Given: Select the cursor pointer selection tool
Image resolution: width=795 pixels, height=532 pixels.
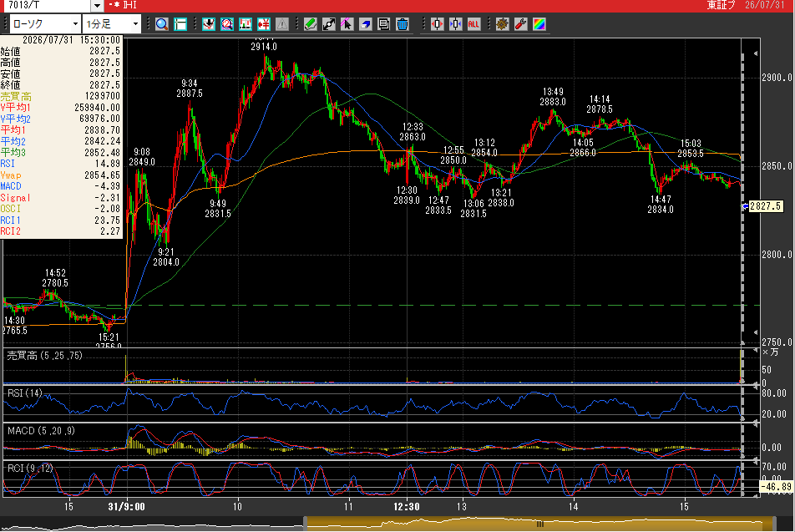Looking at the screenshot, I should [x=347, y=24].
